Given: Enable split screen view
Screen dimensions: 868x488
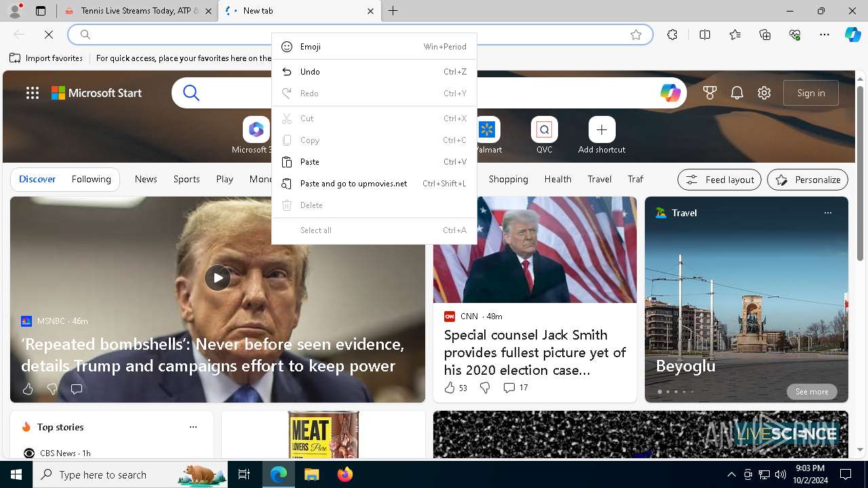Looking at the screenshot, I should tap(705, 35).
